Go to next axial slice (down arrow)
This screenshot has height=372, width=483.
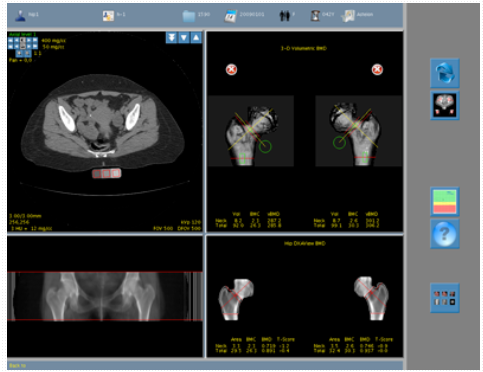184,38
